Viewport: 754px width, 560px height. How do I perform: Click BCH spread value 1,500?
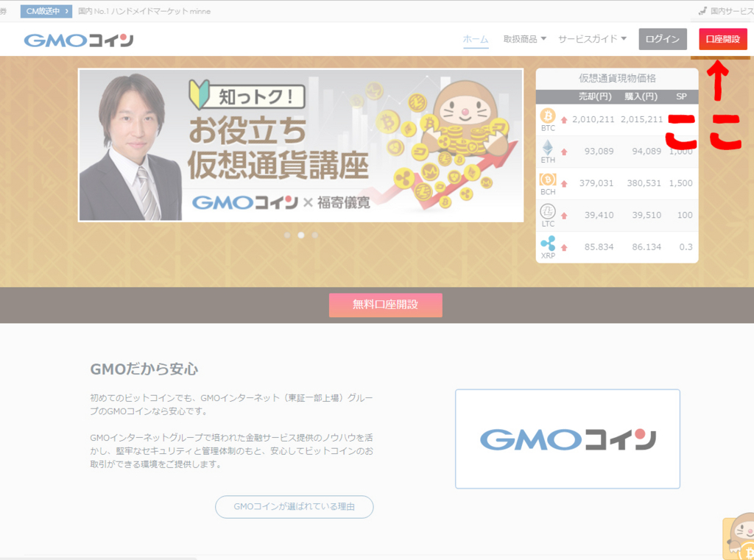click(x=681, y=183)
